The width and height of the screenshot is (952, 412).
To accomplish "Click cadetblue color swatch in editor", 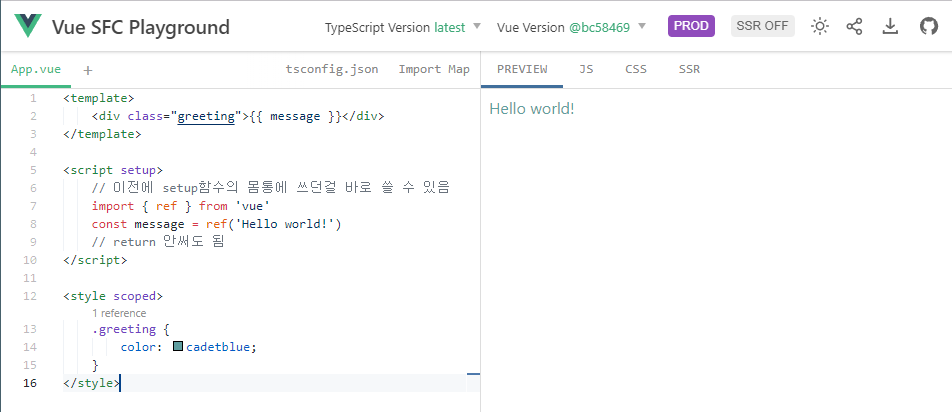I will coord(178,346).
